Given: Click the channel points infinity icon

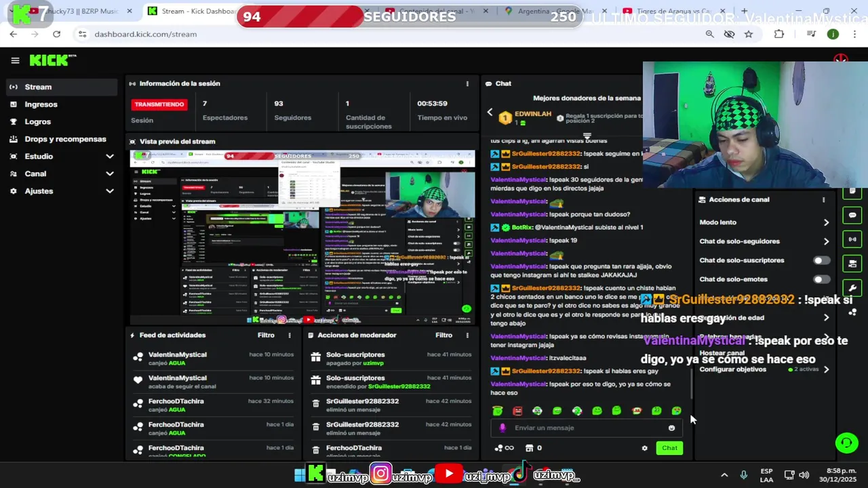Looking at the screenshot, I should tap(504, 448).
